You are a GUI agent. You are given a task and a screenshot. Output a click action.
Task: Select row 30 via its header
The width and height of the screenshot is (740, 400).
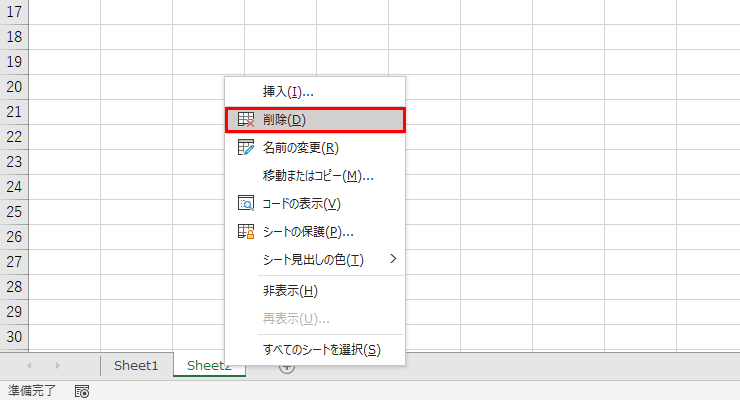click(14, 337)
